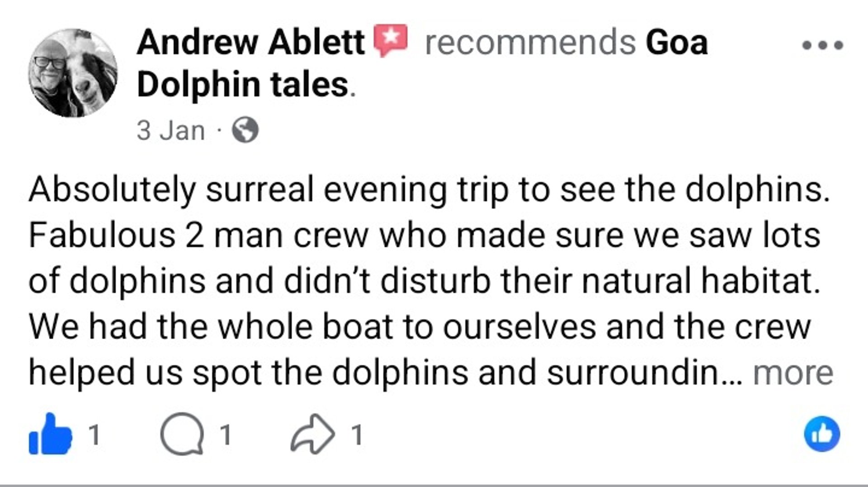Click the share arrow icon

312,435
